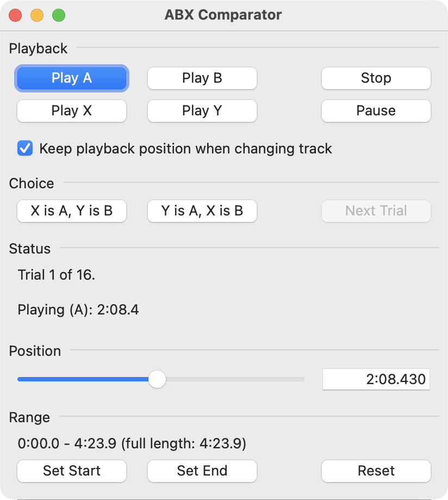Stop the audio playback
Image resolution: width=448 pixels, height=500 pixels.
pyautogui.click(x=376, y=78)
